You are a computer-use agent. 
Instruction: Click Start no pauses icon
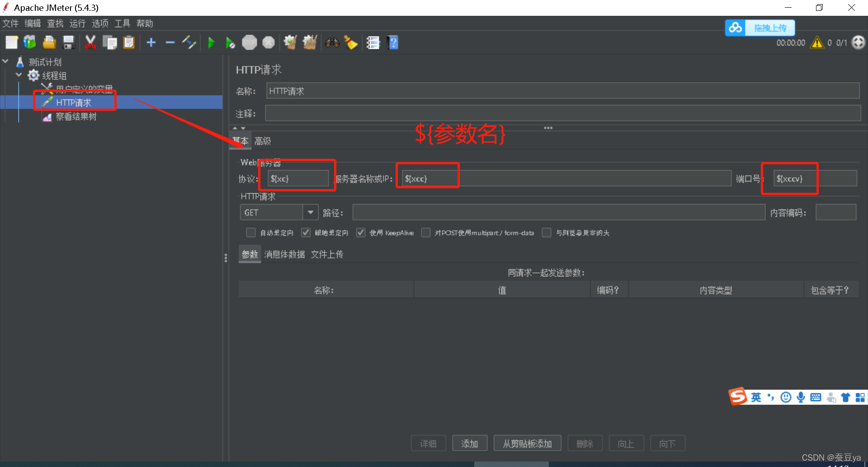coord(230,43)
